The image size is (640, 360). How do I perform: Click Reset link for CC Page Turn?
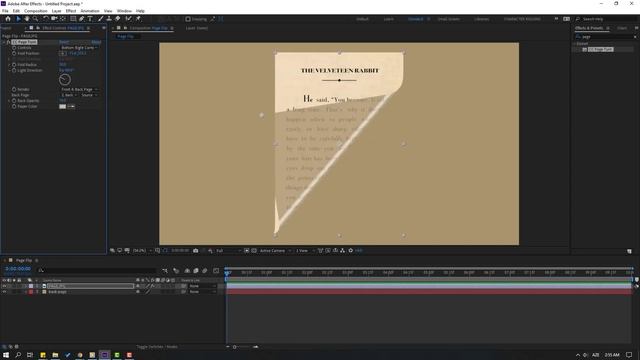pos(64,42)
